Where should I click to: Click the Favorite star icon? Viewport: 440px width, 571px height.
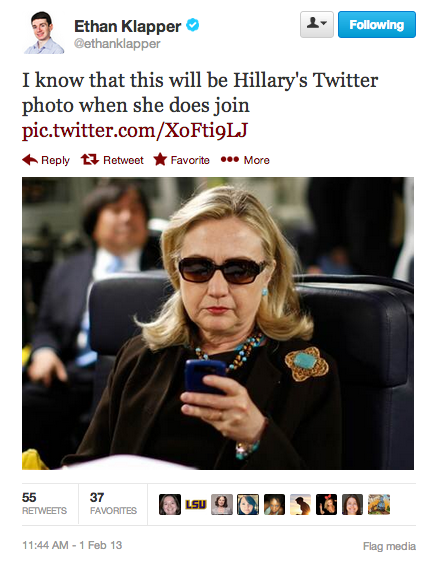click(160, 159)
